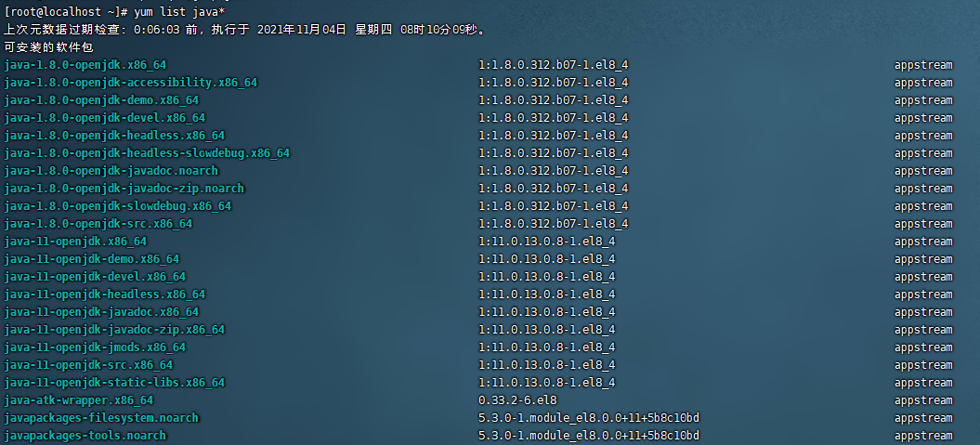Select the java-11-openjdk.x86_64 package name
980x445 pixels.
75,242
